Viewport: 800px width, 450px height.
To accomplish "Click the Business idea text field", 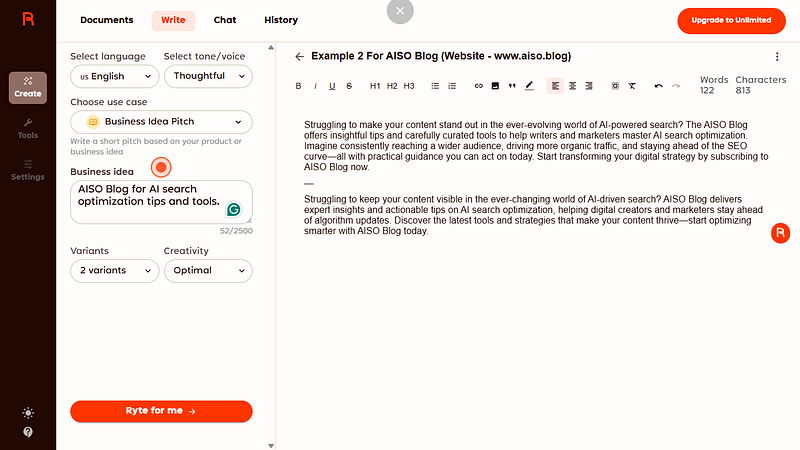I will pyautogui.click(x=161, y=202).
